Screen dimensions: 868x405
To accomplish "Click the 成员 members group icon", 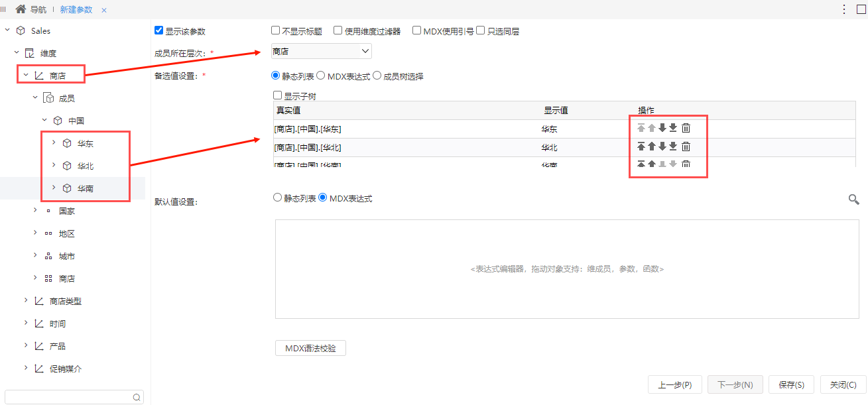I will pyautogui.click(x=48, y=98).
